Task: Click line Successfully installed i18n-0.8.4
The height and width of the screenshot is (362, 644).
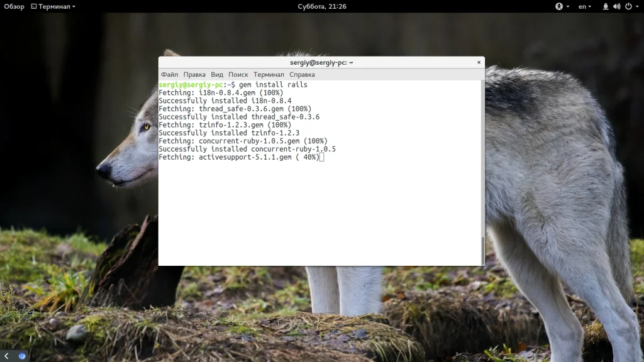Action: (x=225, y=101)
